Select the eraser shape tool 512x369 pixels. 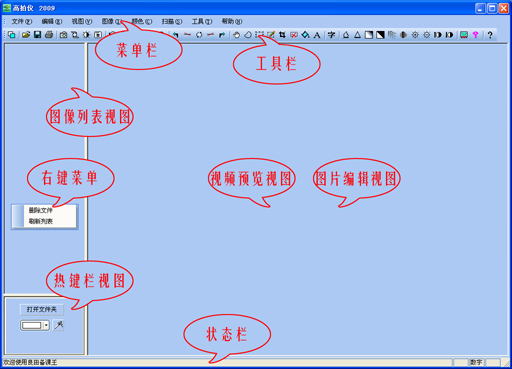(x=248, y=35)
